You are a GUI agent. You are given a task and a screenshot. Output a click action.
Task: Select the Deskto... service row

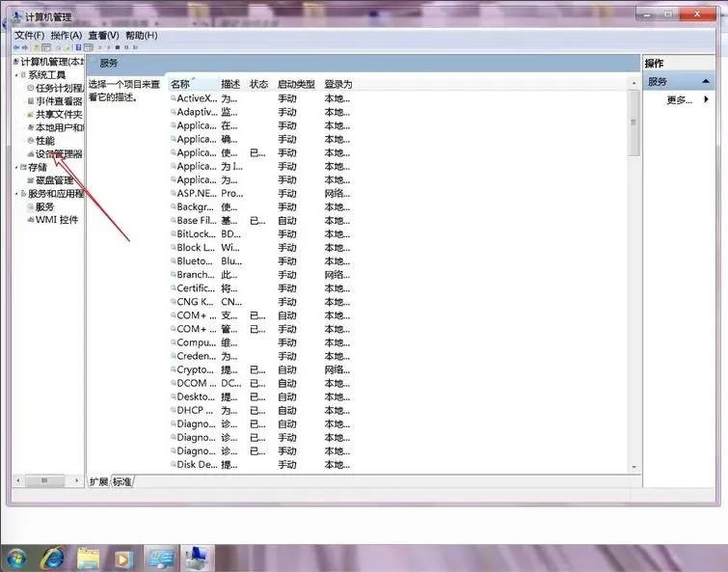click(260, 397)
